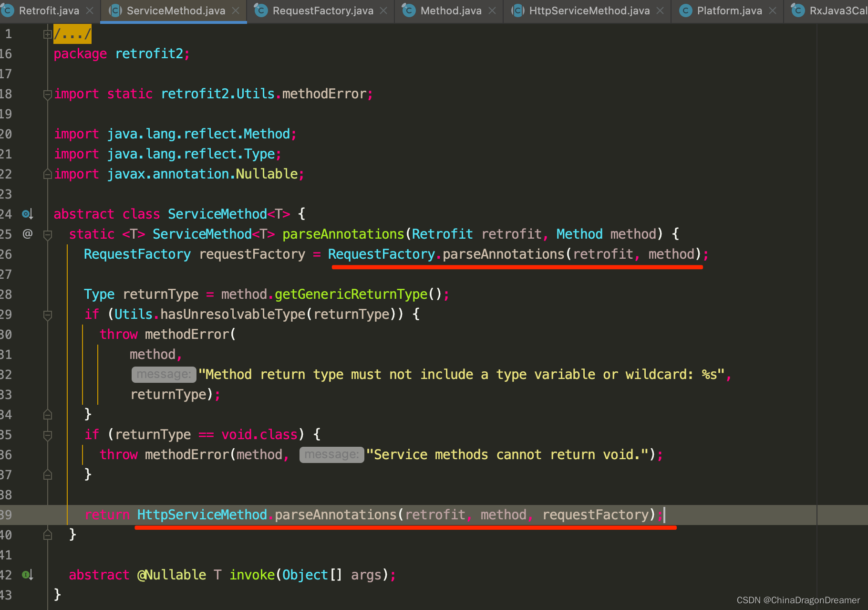
Task: Click getGenericReturnType method call
Action: [351, 294]
